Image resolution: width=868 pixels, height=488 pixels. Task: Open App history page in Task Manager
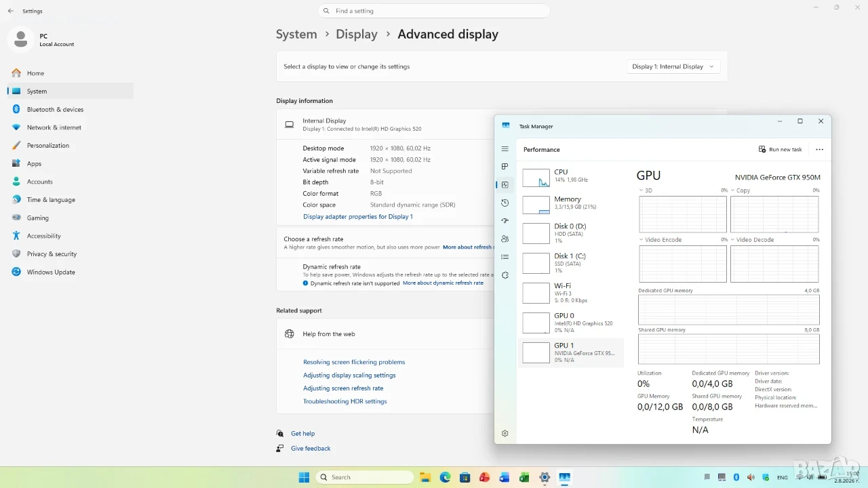pos(505,203)
